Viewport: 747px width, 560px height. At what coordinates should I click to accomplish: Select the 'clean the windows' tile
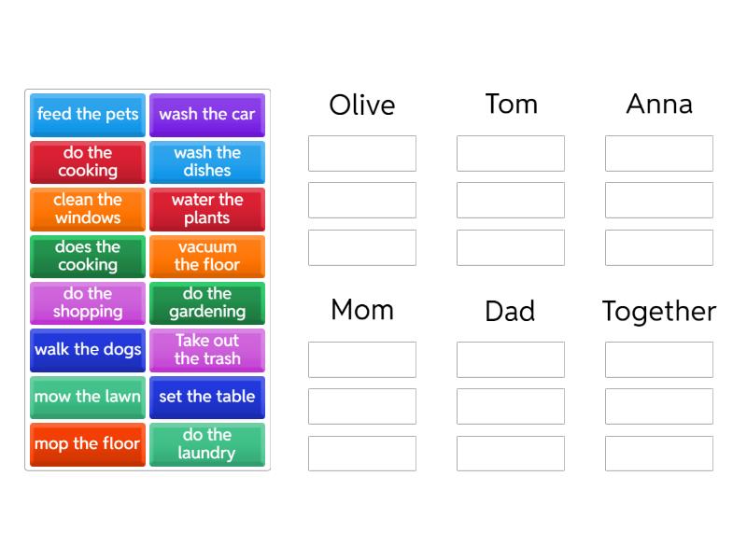coord(87,209)
